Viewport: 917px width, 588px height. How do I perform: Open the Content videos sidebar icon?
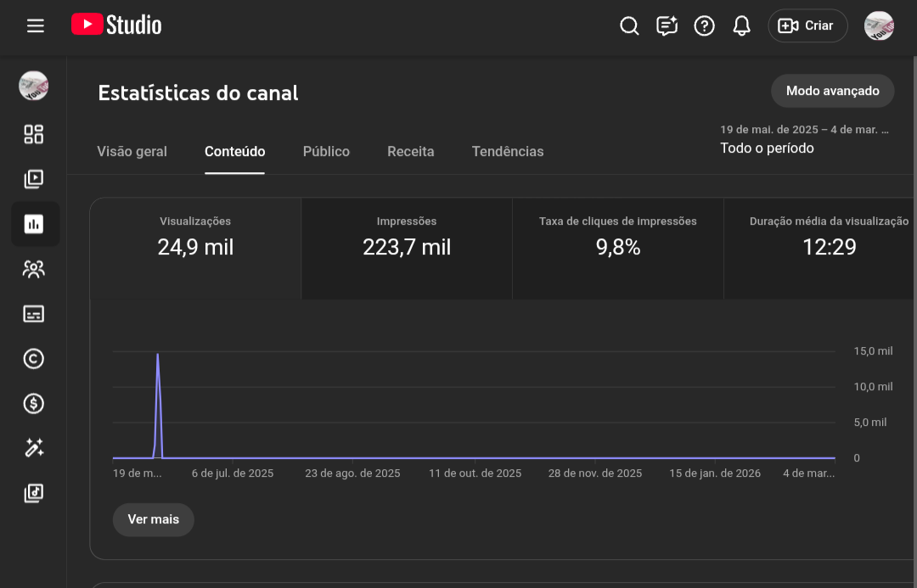point(33,179)
